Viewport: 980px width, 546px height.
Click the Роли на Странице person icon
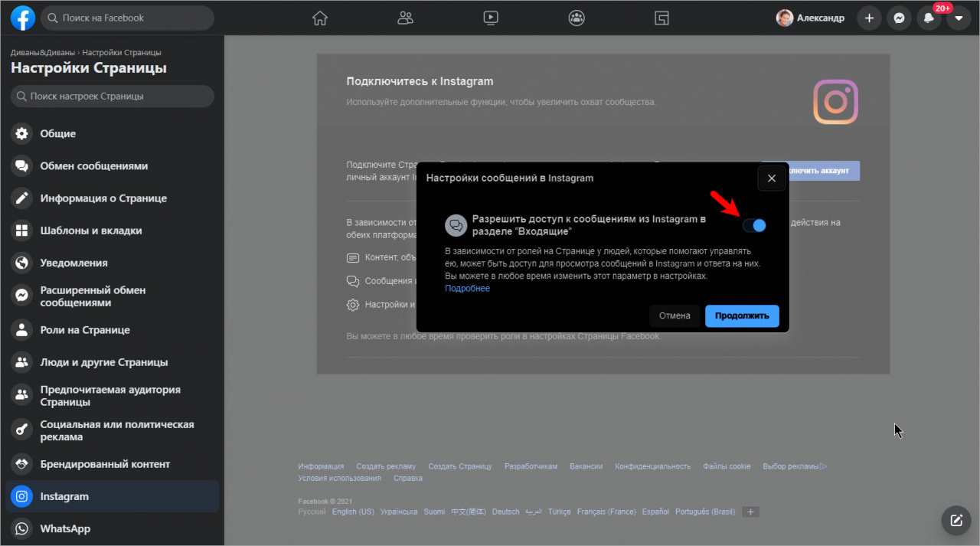[22, 330]
